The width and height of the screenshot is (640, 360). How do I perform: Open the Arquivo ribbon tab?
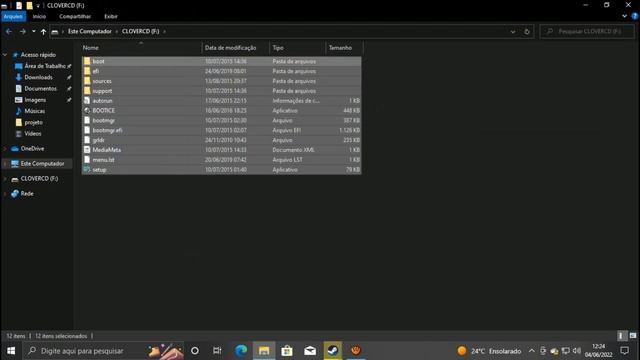click(x=13, y=16)
